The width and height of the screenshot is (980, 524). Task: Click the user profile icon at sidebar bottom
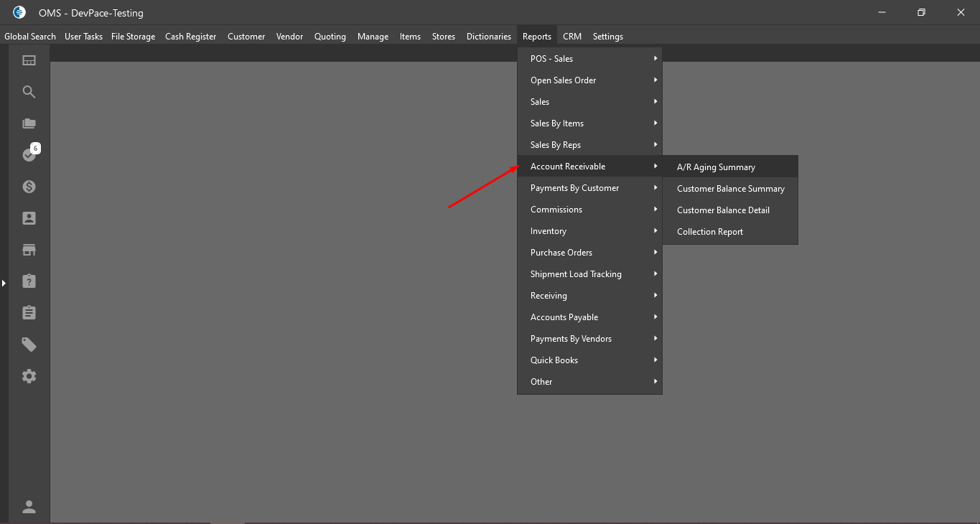(x=29, y=507)
